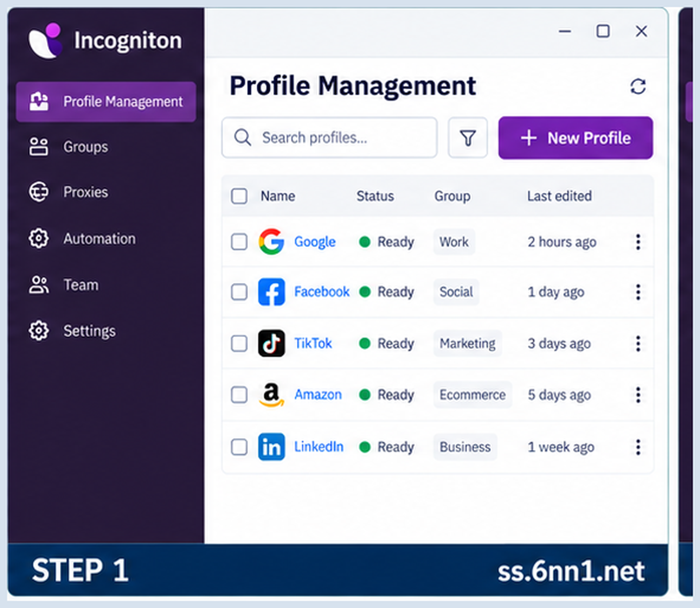Click the "5 days ago" cell
The height and width of the screenshot is (608, 700).
point(559,395)
